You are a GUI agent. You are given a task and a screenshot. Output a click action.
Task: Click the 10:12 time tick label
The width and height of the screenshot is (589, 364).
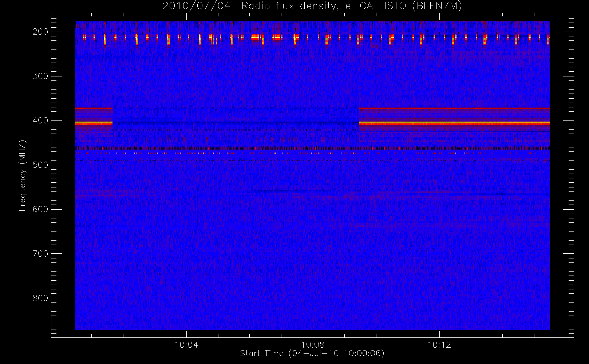439,345
